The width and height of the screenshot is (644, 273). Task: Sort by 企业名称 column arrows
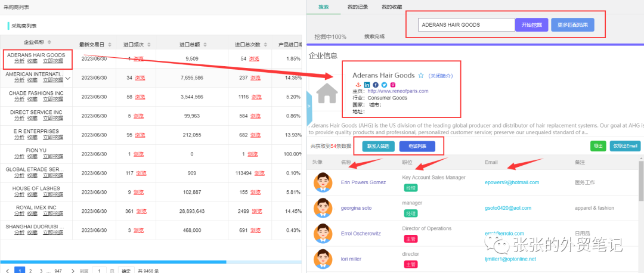[x=49, y=42]
